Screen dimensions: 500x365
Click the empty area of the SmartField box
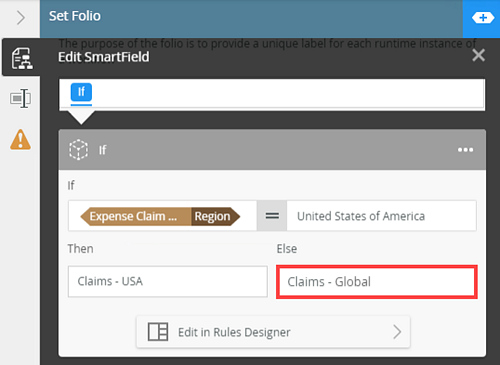click(287, 93)
